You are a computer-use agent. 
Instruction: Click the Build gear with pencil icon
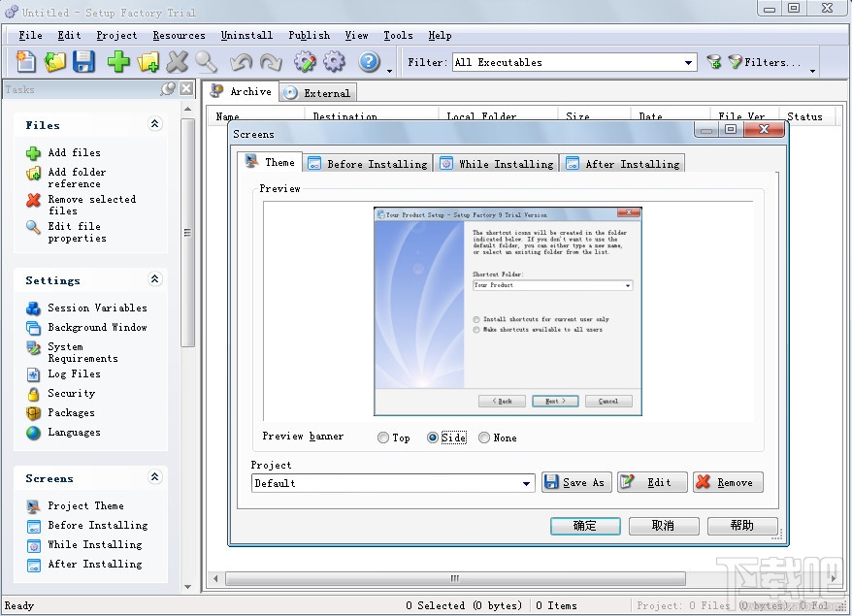point(305,61)
